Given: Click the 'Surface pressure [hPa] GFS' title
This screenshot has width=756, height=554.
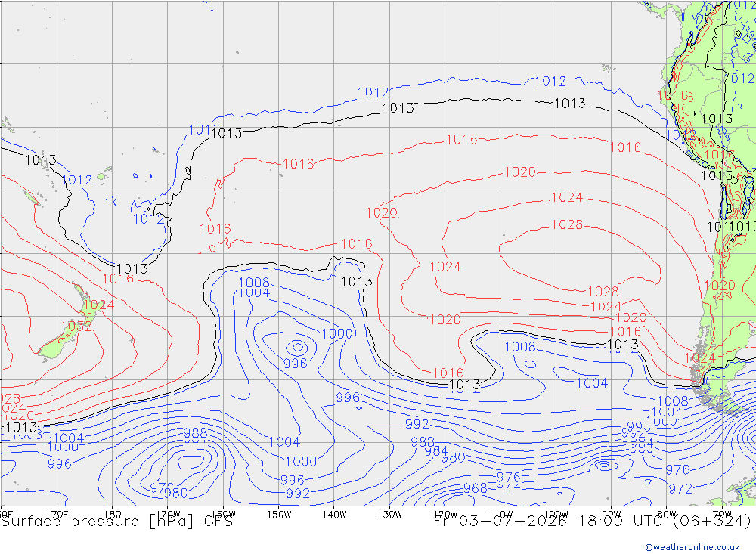Looking at the screenshot, I should pyautogui.click(x=116, y=522).
